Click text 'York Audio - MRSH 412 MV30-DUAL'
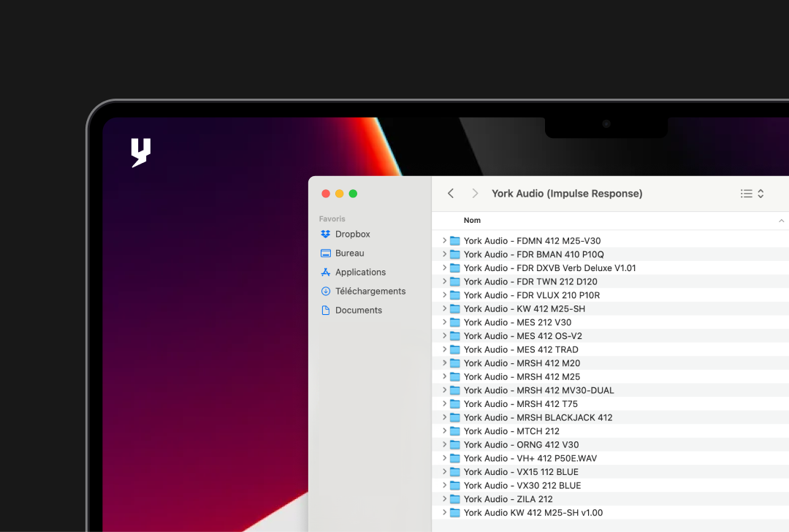The image size is (789, 532). pyautogui.click(x=539, y=390)
